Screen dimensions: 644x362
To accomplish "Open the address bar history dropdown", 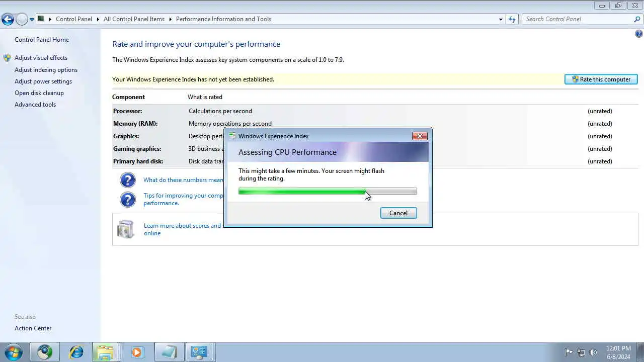I will [x=501, y=19].
